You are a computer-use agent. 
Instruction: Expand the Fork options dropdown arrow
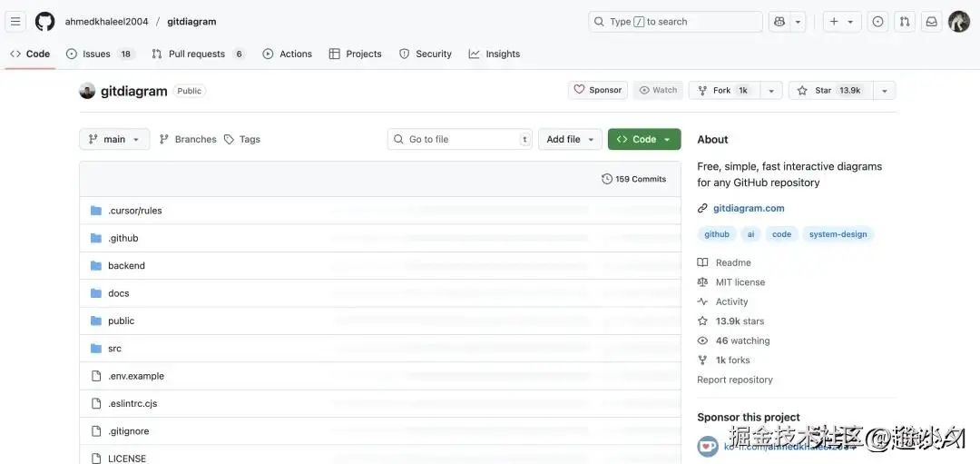click(771, 90)
